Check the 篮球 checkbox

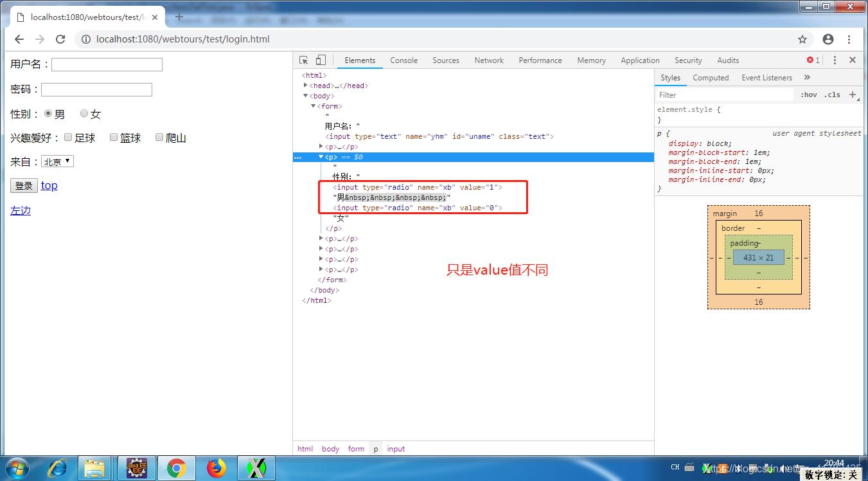click(114, 137)
